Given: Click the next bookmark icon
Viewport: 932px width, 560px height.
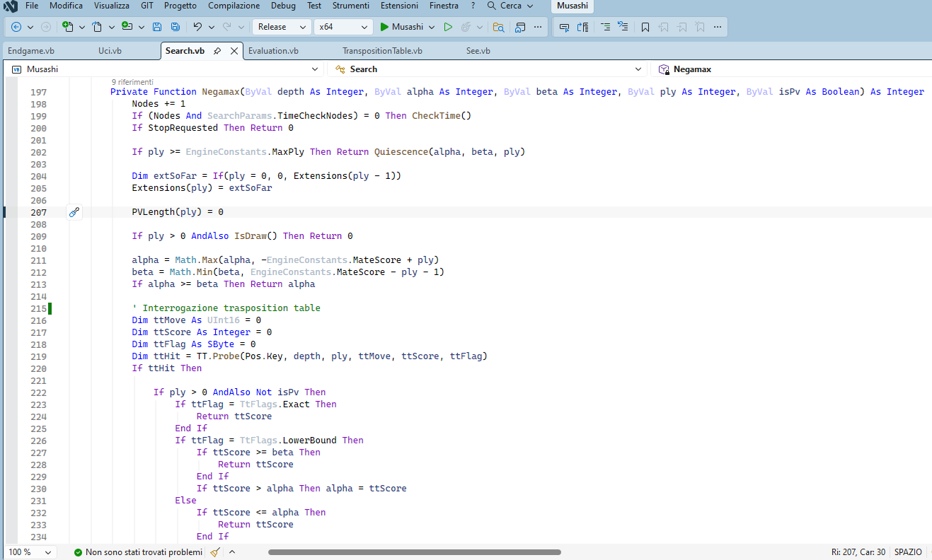Looking at the screenshot, I should tap(682, 27).
